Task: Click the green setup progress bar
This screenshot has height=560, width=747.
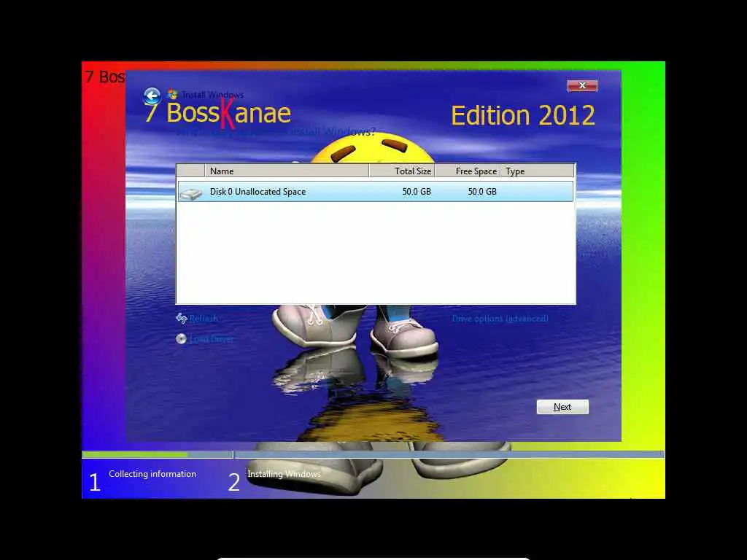Action: (x=135, y=455)
